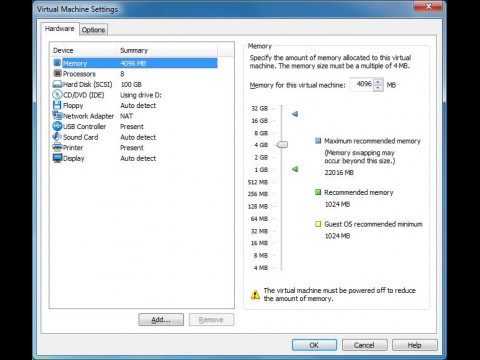480x360 pixels.
Task: Click the 128 MB slider scale label
Action: (x=258, y=206)
